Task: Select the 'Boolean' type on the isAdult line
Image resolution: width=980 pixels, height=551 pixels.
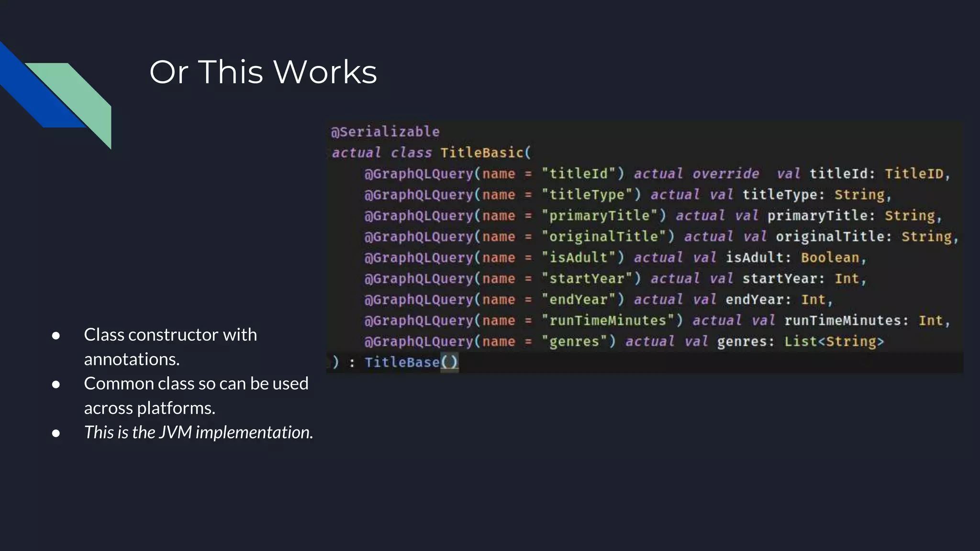Action: tap(830, 257)
